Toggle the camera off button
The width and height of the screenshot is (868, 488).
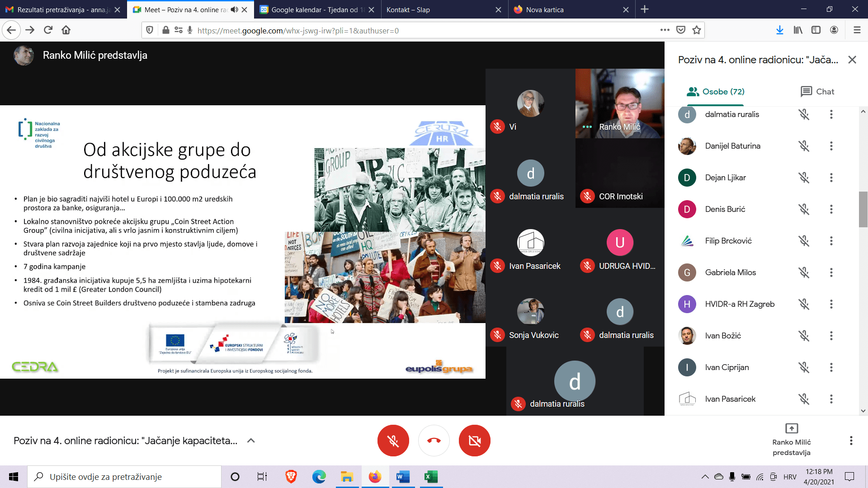[x=474, y=441]
